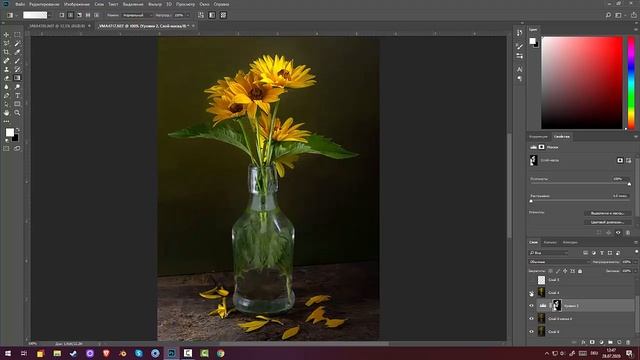
Task: Create new adjustment layer icon
Action: [x=601, y=342]
